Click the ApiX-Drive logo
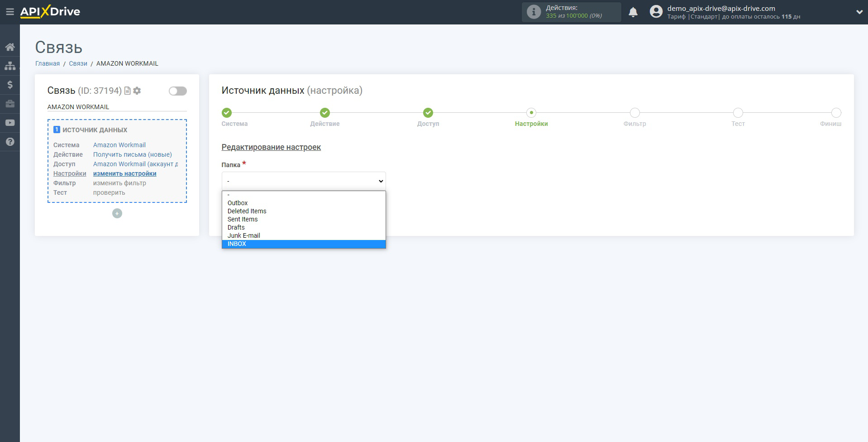Viewport: 868px width, 442px height. pyautogui.click(x=50, y=12)
